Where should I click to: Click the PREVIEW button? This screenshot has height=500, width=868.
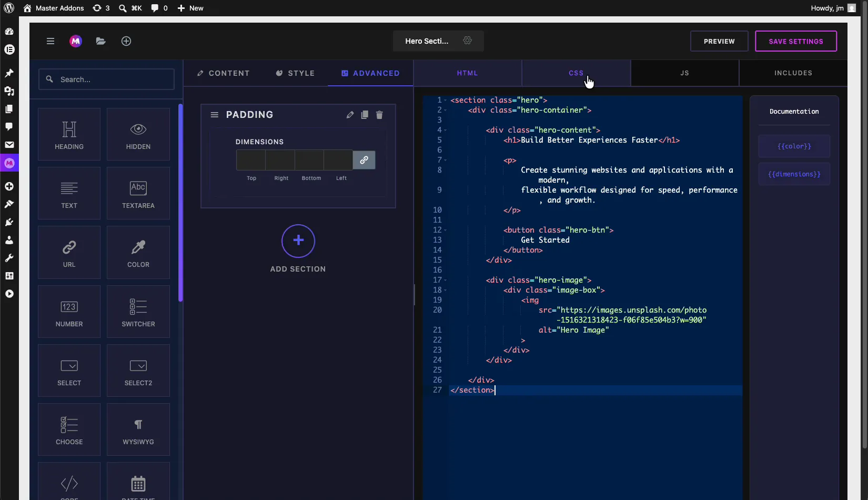pyautogui.click(x=719, y=41)
